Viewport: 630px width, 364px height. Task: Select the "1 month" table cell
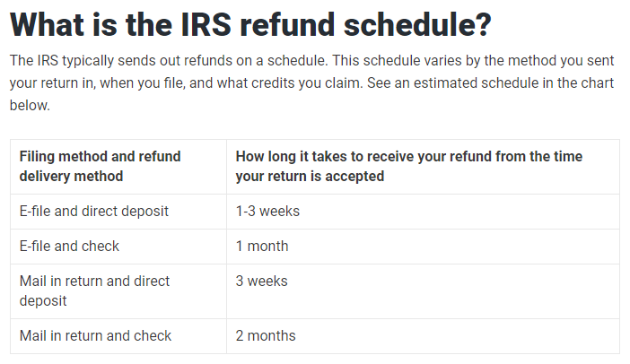tap(262, 246)
